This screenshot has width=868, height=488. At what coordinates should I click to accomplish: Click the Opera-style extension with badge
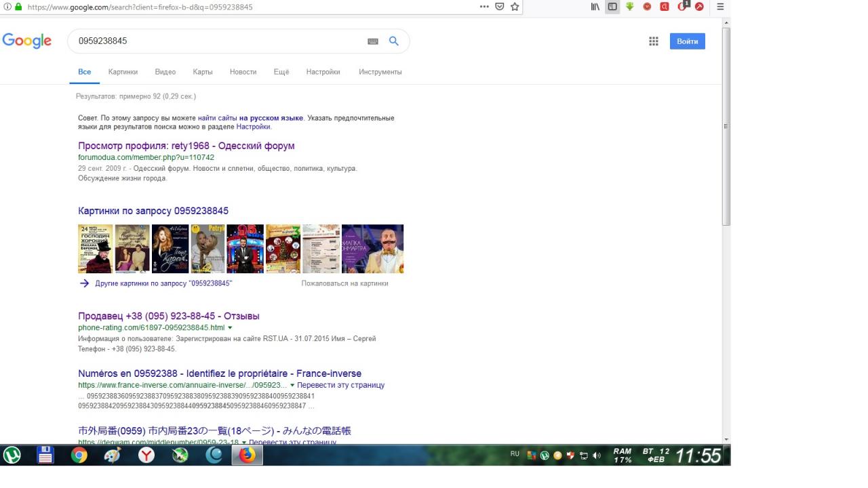683,6
